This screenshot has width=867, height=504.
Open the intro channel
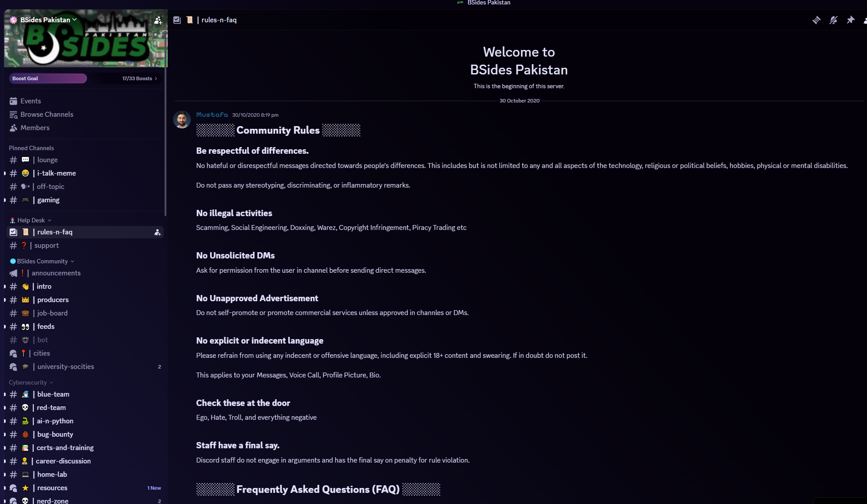pos(84,287)
